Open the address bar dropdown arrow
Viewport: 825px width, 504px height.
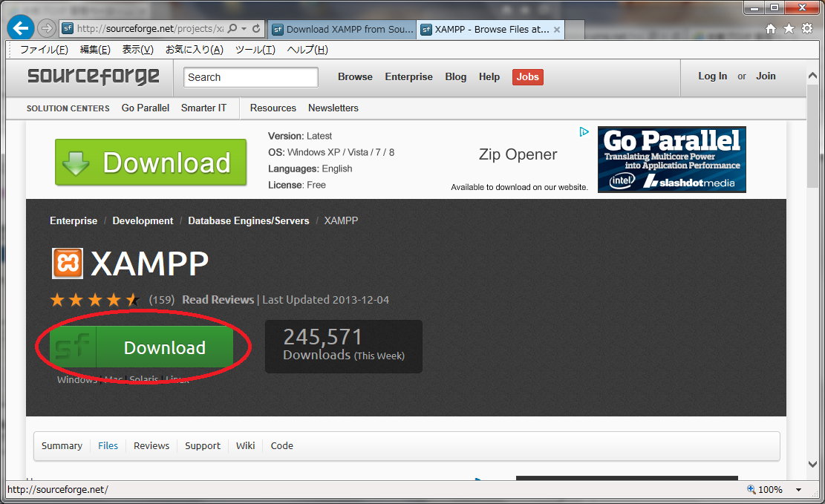(x=244, y=29)
